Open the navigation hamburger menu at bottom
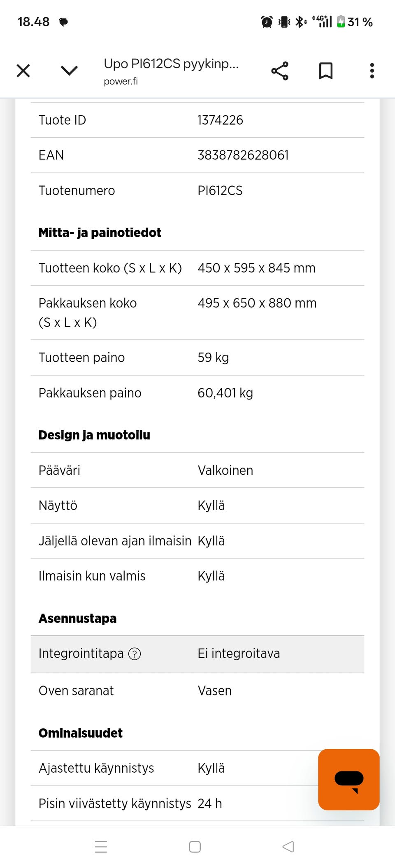Viewport: 395px width, 868px height. pyautogui.click(x=100, y=847)
